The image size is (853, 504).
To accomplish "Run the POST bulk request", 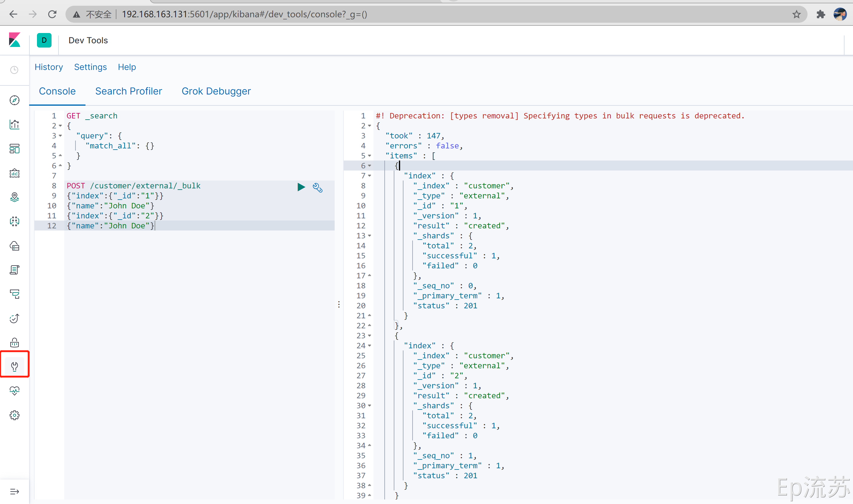I will point(301,187).
